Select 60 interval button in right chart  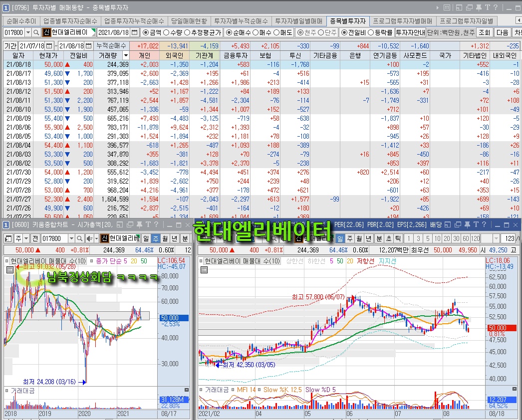466,238
